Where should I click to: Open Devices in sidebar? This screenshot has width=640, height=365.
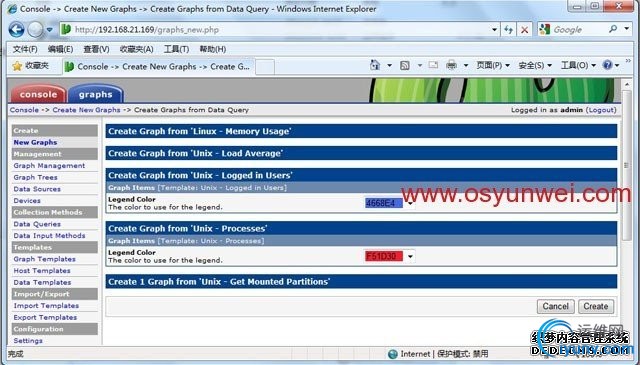[27, 201]
